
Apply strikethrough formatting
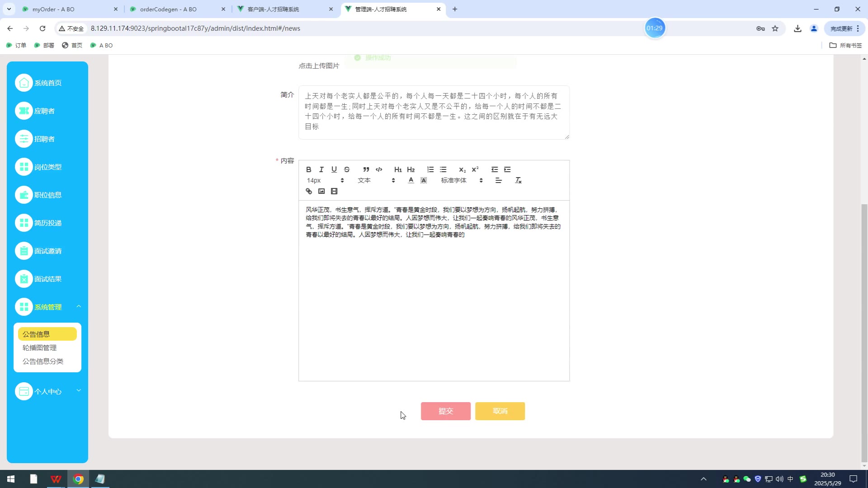[347, 169]
